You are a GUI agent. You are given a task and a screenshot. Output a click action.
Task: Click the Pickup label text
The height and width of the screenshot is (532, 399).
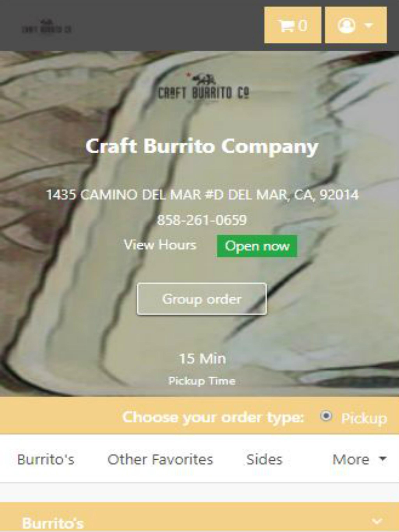[x=364, y=418]
